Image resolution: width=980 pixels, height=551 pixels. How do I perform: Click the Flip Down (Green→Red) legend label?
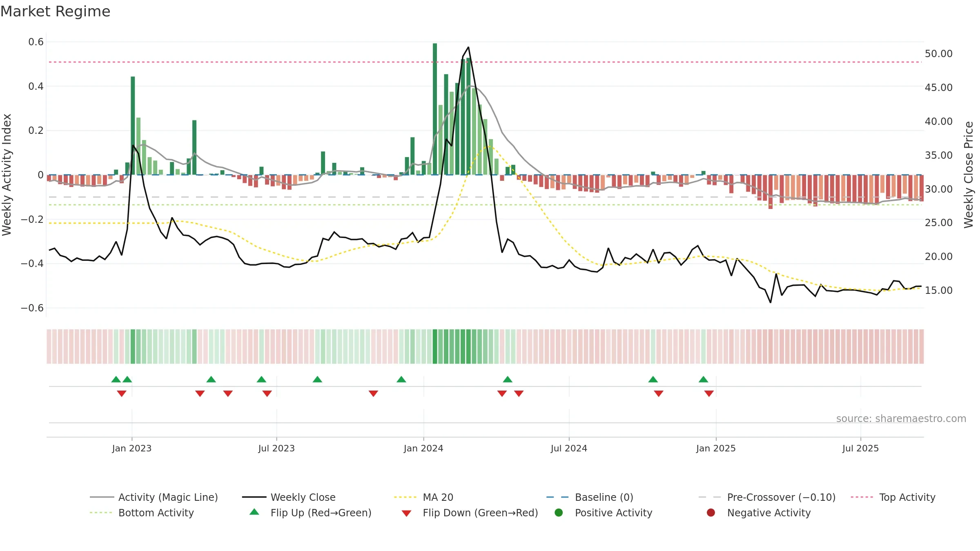tap(480, 513)
